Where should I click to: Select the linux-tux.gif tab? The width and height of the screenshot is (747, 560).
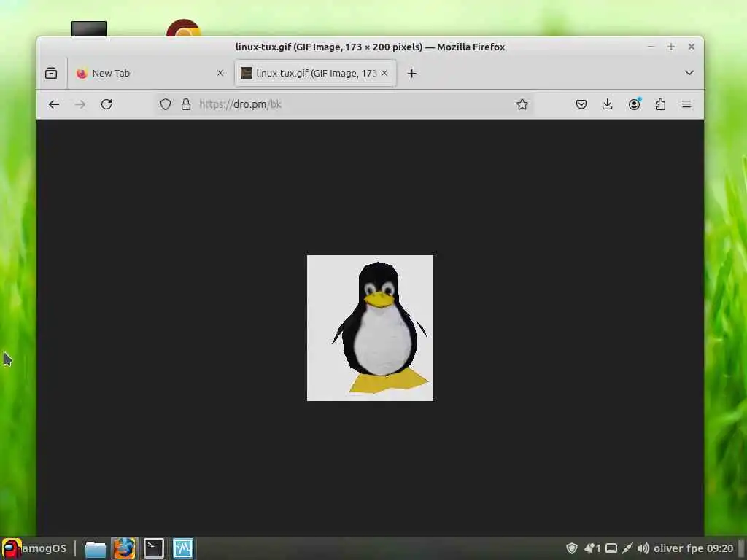315,74
